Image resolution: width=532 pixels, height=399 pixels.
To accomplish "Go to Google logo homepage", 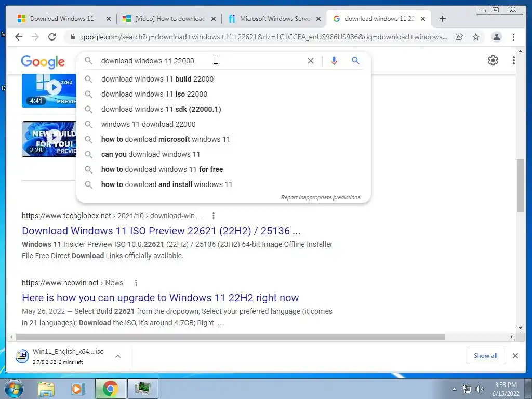I will pos(43,62).
